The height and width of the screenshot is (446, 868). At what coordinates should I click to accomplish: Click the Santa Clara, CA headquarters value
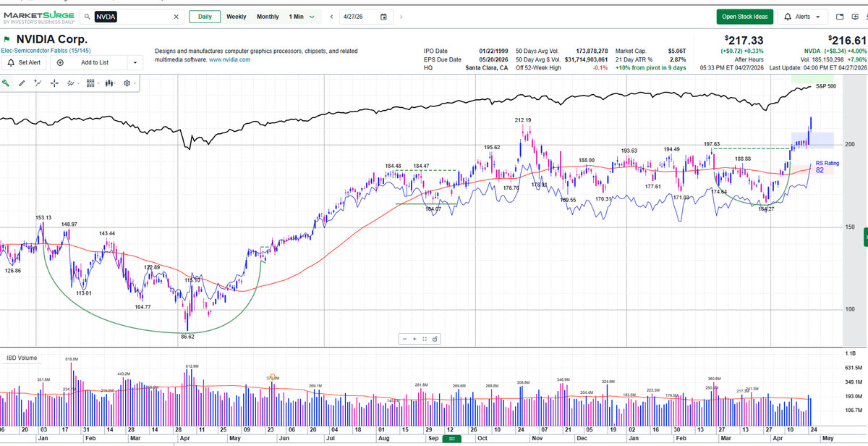[486, 68]
